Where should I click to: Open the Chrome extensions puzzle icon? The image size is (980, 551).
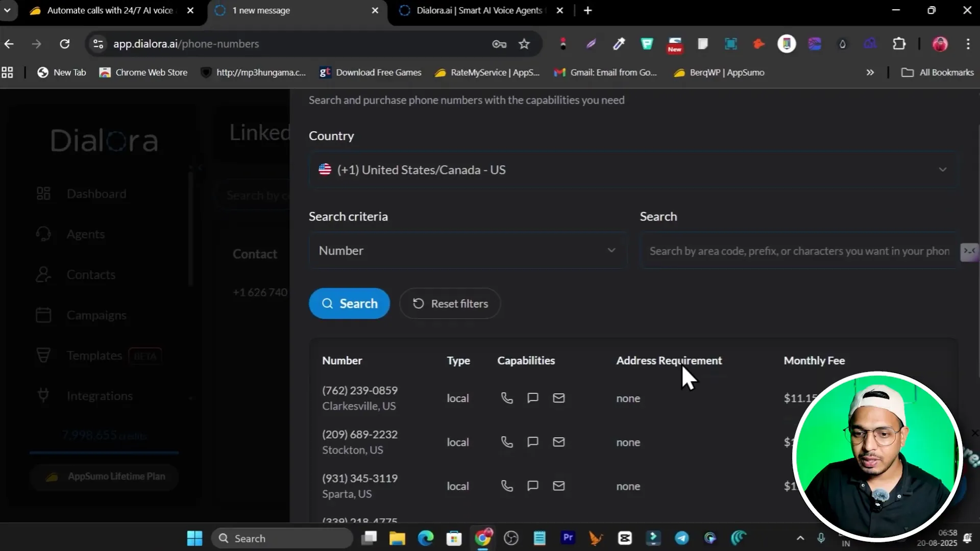point(899,44)
